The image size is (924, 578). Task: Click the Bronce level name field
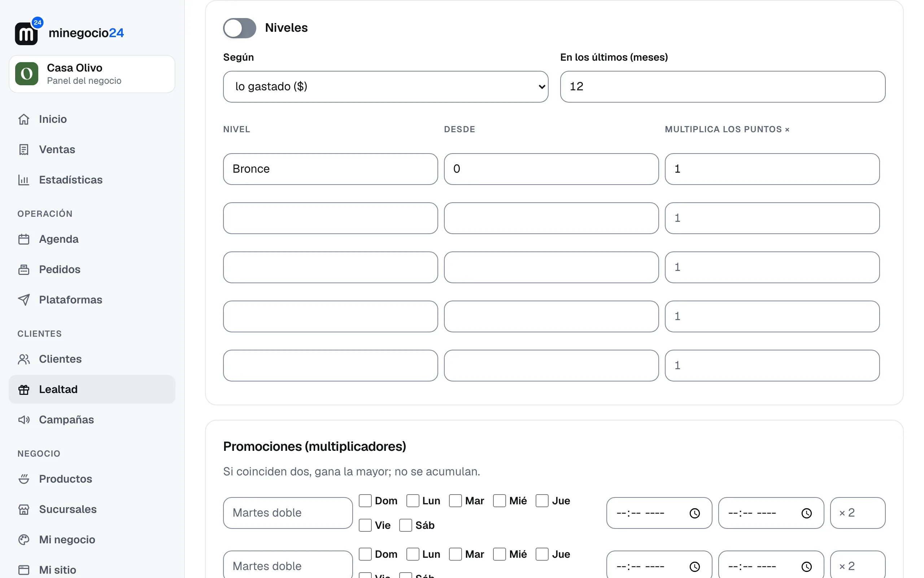pyautogui.click(x=330, y=169)
